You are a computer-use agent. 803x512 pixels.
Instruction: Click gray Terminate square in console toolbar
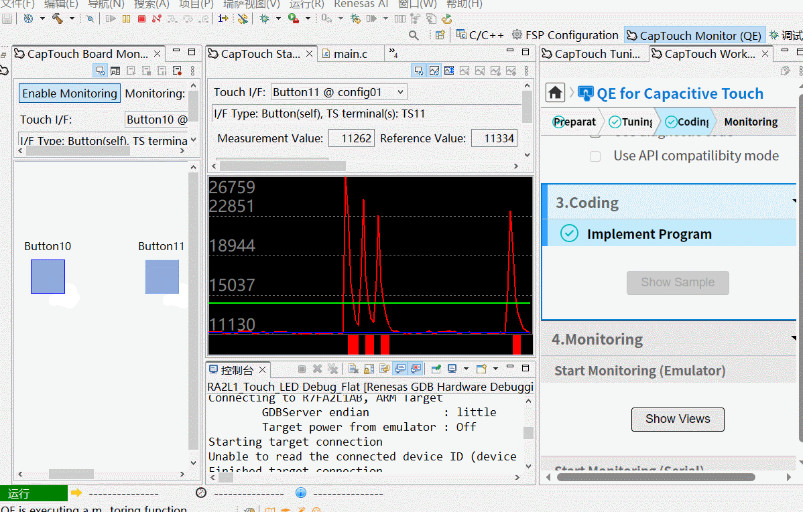tap(302, 369)
